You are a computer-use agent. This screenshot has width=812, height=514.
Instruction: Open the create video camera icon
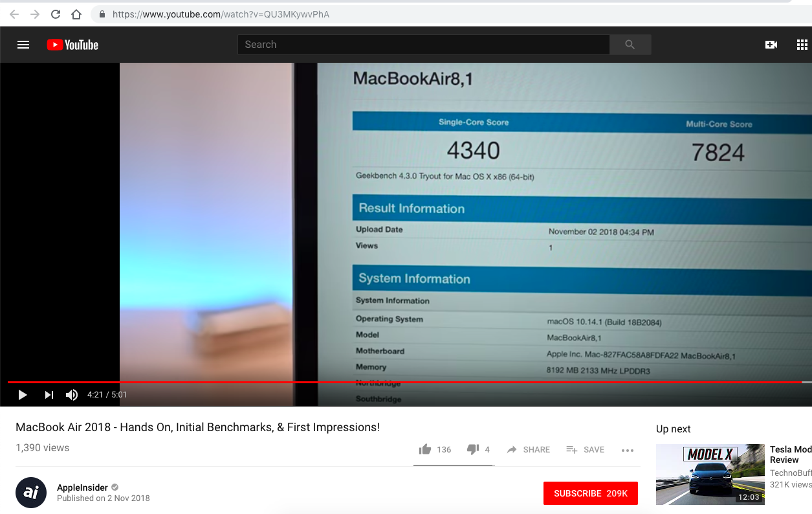(771, 45)
